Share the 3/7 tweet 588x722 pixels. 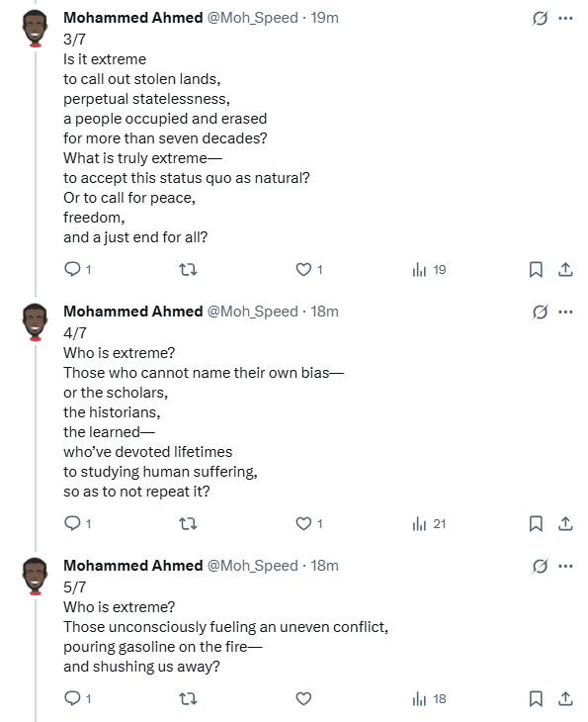565,269
